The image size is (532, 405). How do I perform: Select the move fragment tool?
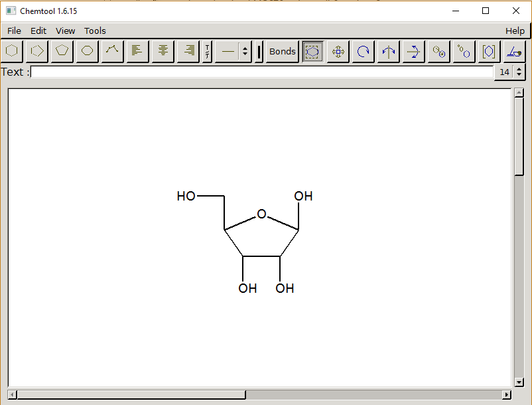337,51
